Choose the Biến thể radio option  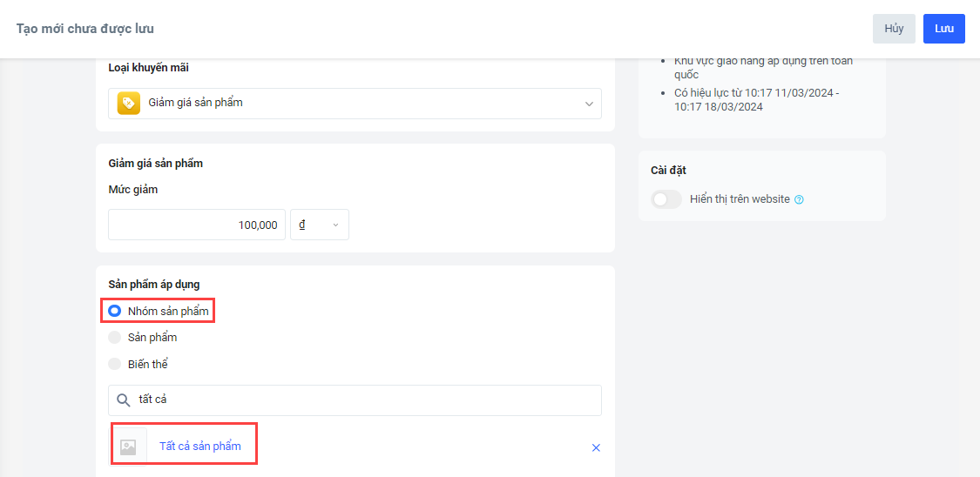pos(114,364)
